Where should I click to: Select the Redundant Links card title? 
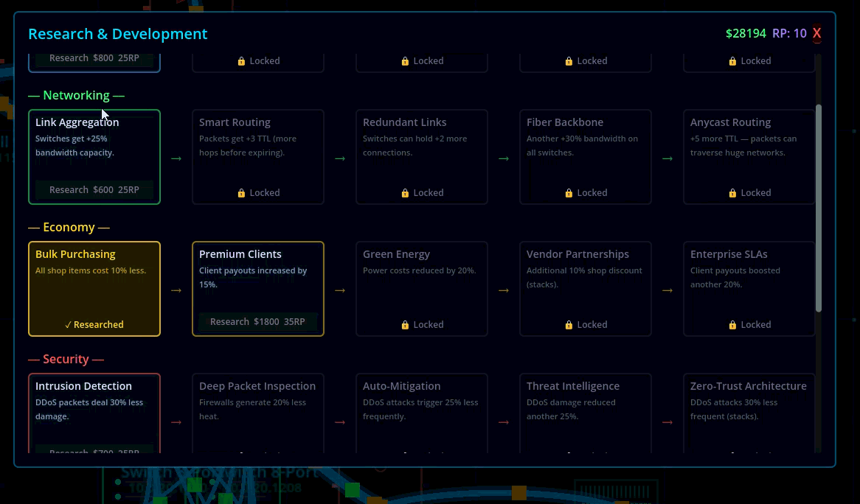pos(405,122)
